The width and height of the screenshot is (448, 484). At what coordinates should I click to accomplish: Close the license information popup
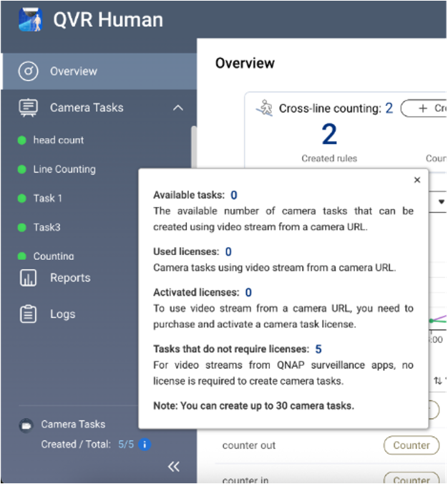pos(417,180)
